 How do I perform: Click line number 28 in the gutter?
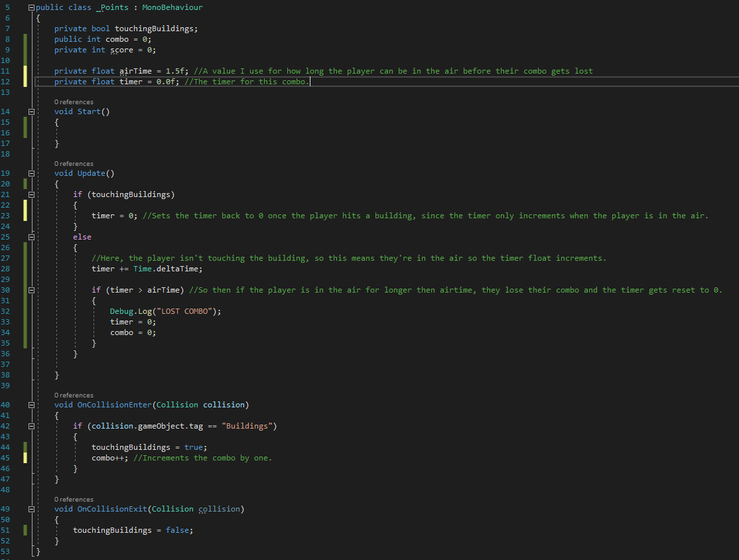pyautogui.click(x=6, y=269)
